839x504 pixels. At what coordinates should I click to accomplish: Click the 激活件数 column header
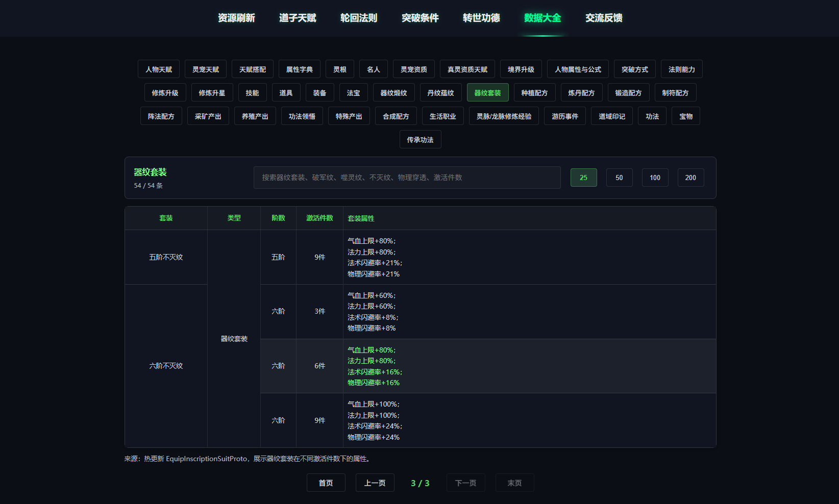point(320,218)
